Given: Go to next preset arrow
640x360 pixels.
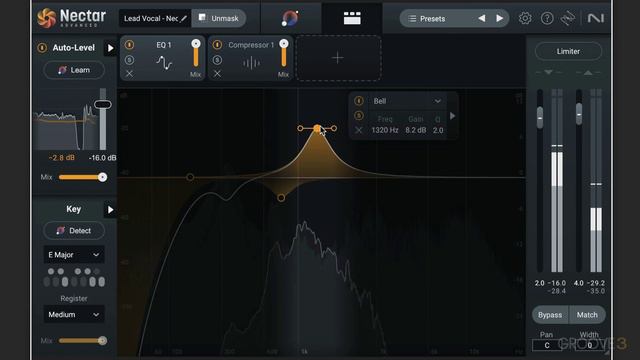Looking at the screenshot, I should [499, 18].
